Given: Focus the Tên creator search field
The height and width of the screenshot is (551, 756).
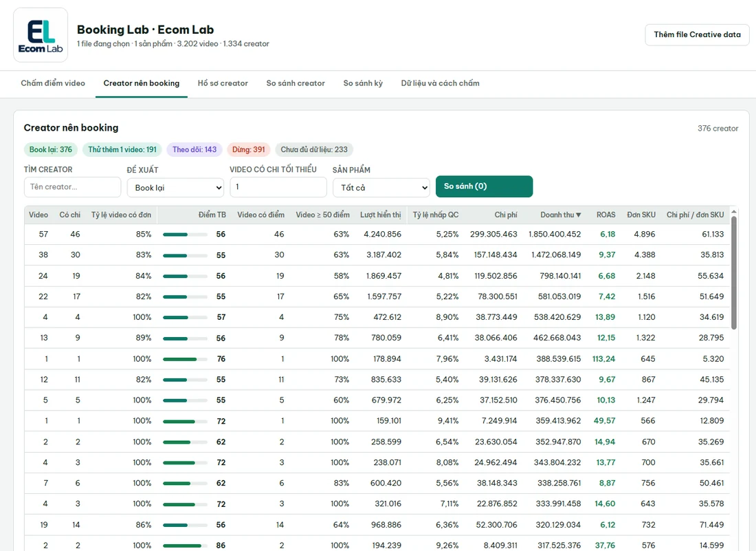Looking at the screenshot, I should [x=72, y=186].
